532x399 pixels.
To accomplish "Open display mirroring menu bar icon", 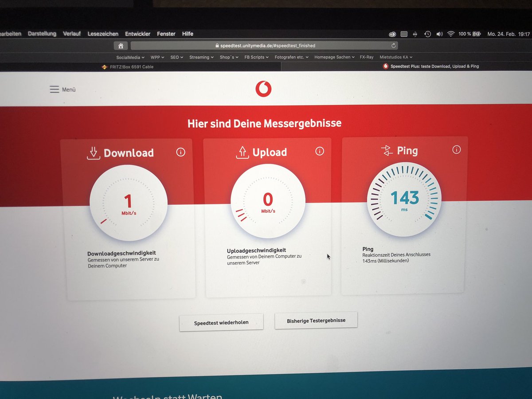I will [x=404, y=34].
